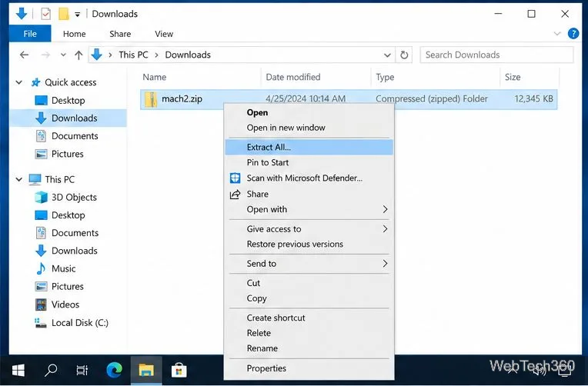Open Desktop under This PC
Image resolution: width=588 pixels, height=386 pixels.
[x=68, y=215]
